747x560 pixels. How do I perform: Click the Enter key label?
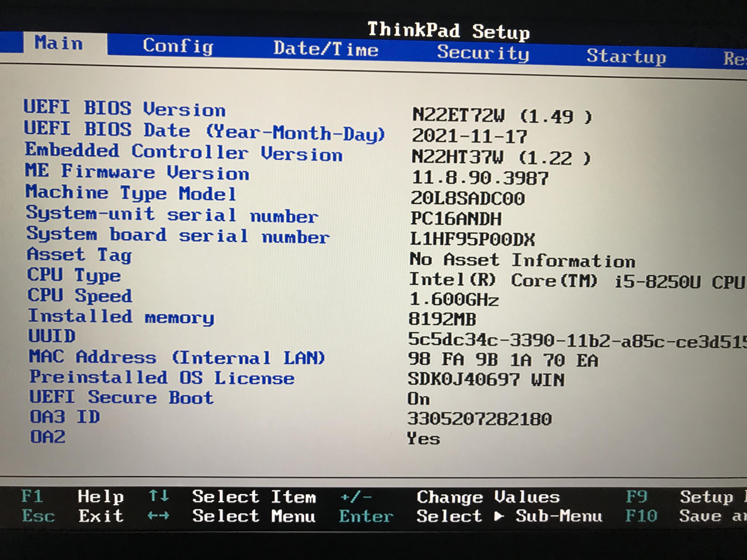click(x=366, y=516)
